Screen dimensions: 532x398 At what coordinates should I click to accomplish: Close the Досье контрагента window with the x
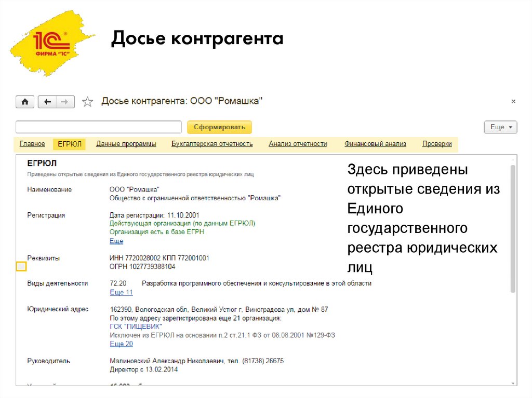click(x=513, y=102)
